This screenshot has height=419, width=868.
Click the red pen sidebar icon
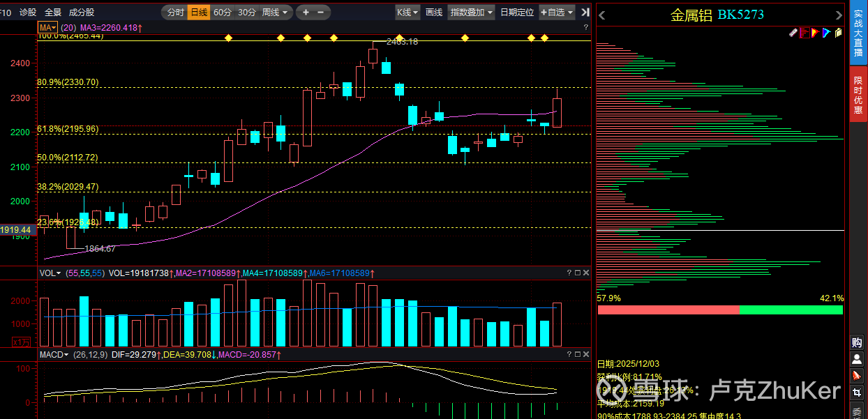pos(857,376)
